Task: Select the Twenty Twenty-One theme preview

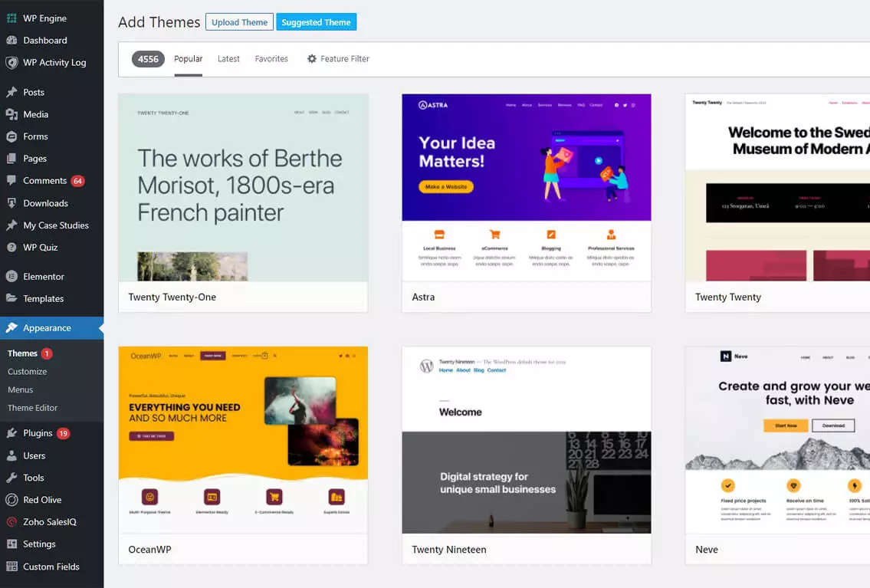Action: pos(243,188)
